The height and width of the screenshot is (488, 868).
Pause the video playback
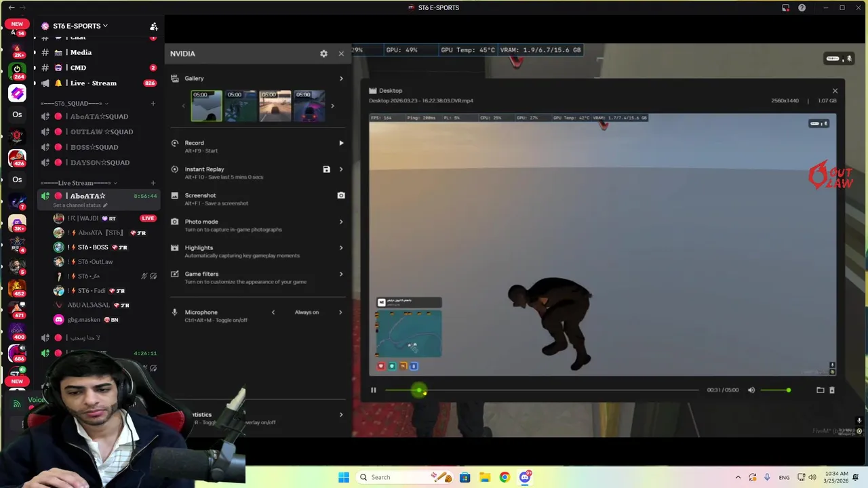pyautogui.click(x=373, y=390)
